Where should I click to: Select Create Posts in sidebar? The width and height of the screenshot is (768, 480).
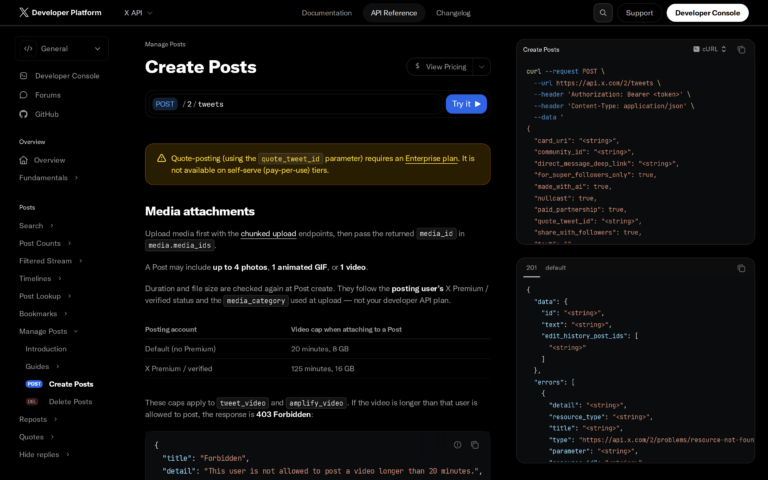pos(71,384)
